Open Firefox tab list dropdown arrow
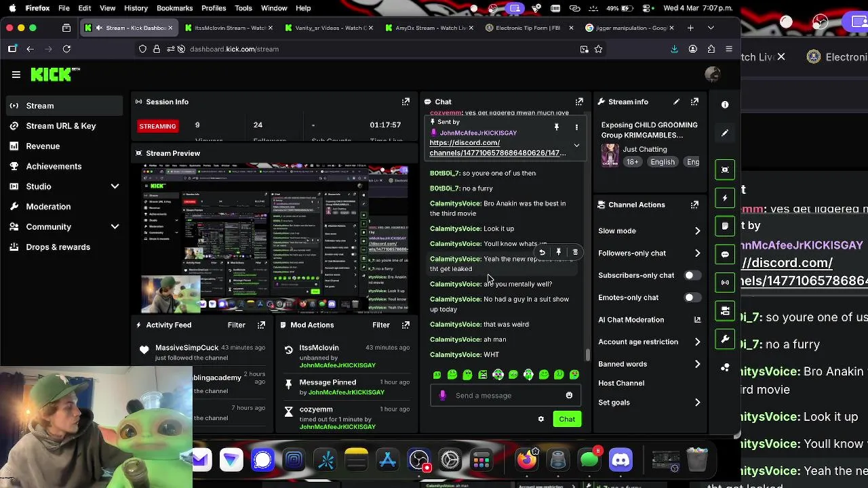868x488 pixels. click(x=711, y=28)
